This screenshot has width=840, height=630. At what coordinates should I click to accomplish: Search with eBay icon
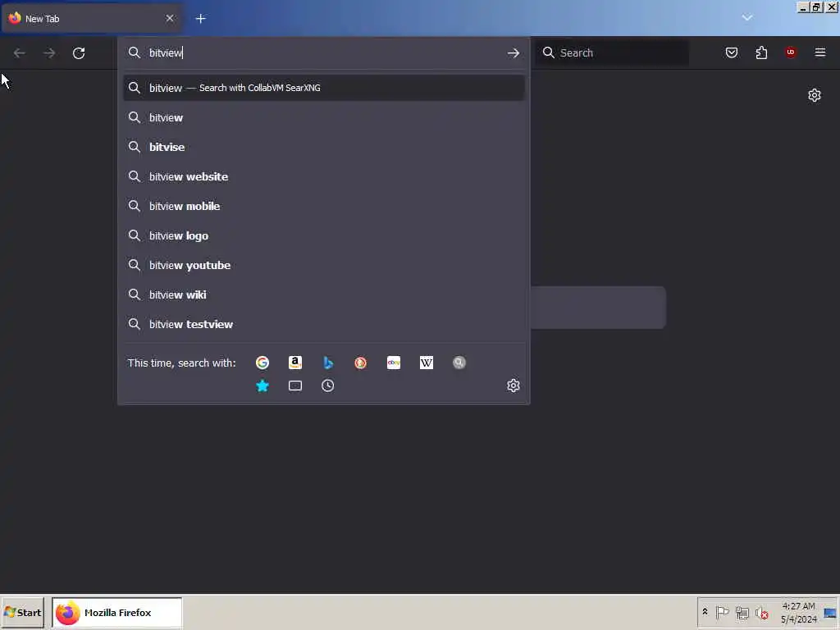(x=394, y=363)
